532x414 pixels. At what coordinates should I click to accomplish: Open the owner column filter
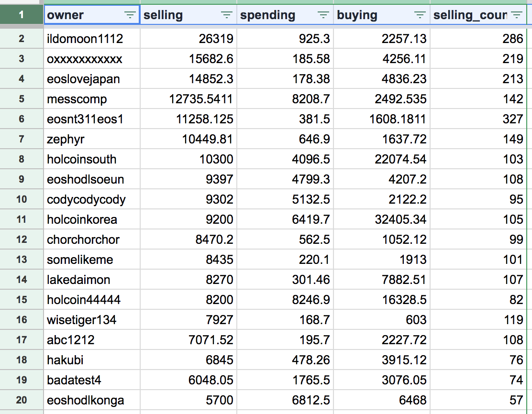point(130,15)
